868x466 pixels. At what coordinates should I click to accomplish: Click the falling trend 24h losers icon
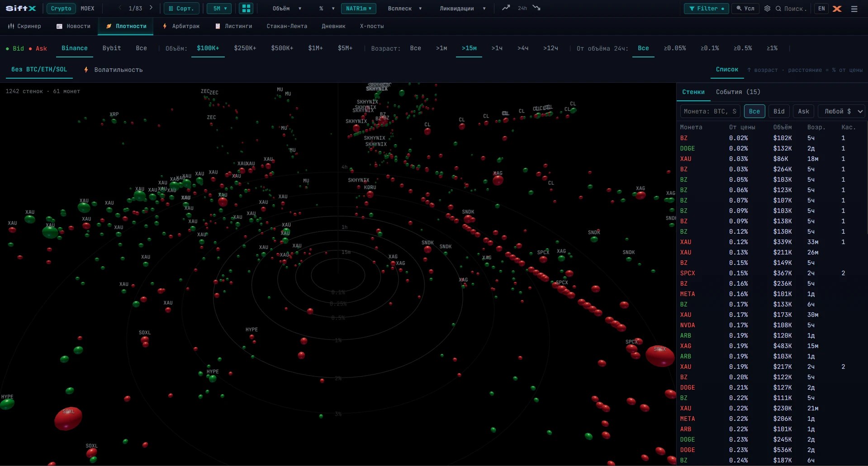pyautogui.click(x=536, y=8)
